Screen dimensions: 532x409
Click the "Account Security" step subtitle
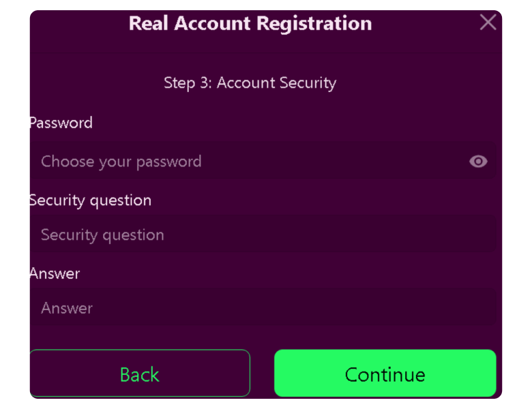pyautogui.click(x=276, y=83)
